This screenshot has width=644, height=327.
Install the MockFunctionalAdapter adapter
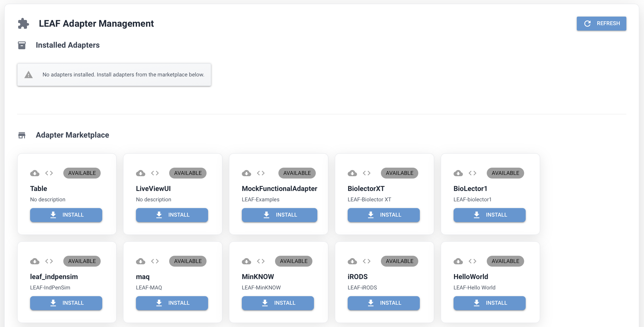[x=279, y=215]
